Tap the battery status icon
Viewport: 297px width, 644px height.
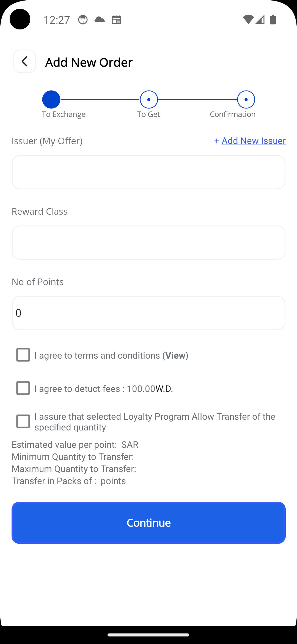(x=273, y=20)
